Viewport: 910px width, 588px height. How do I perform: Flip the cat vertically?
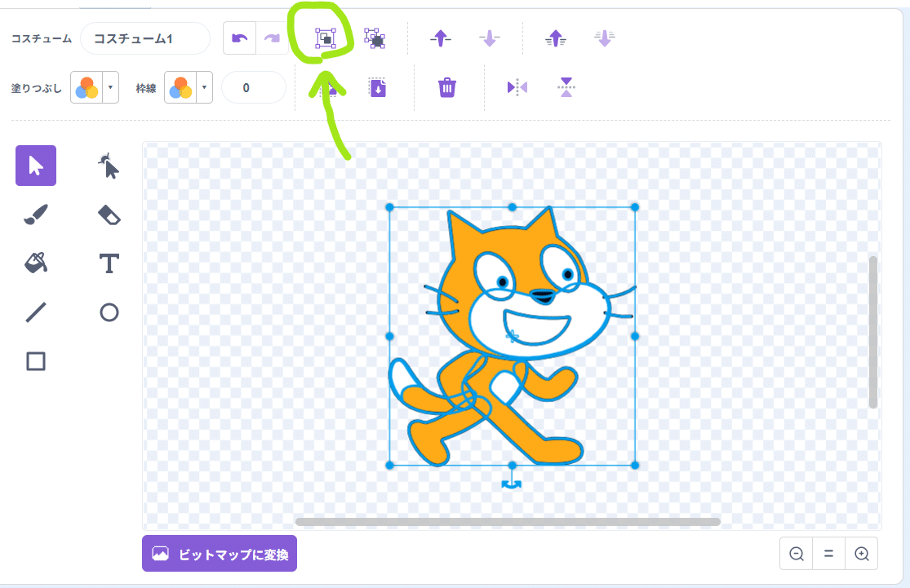click(x=566, y=86)
